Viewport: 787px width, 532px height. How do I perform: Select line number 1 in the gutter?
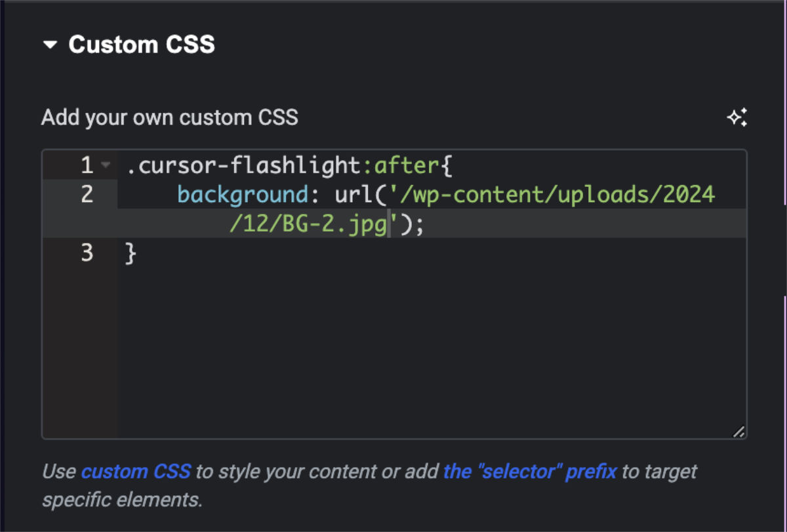click(x=87, y=165)
